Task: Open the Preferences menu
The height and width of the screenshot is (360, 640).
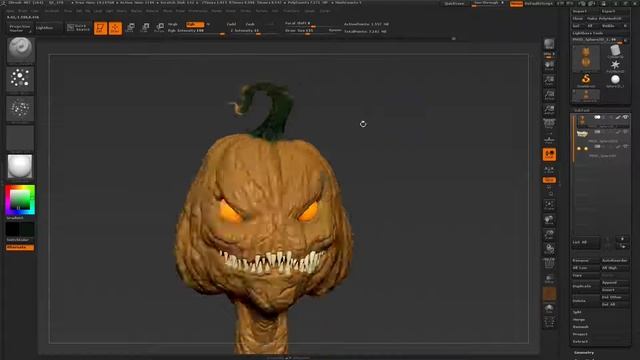Action: 198,11
